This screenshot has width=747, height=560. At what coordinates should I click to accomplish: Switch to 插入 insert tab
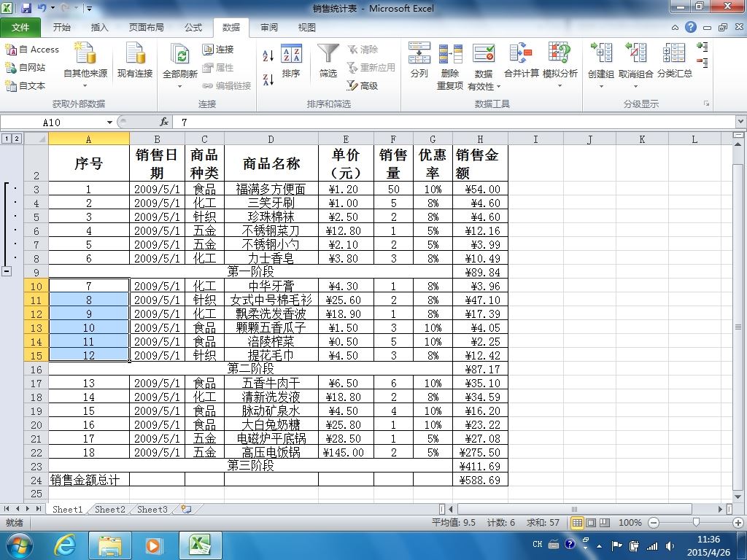pyautogui.click(x=99, y=27)
